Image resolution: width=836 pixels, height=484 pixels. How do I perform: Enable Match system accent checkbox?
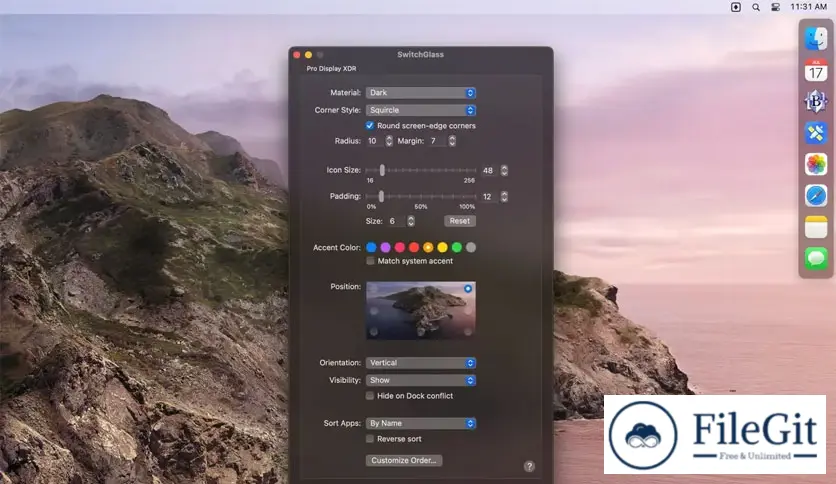point(370,261)
